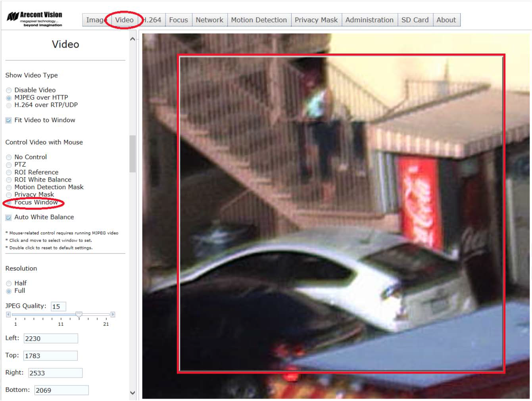Toggle Auto White Balance checkbox
Viewport: 532px width, 401px height.
pyautogui.click(x=8, y=217)
